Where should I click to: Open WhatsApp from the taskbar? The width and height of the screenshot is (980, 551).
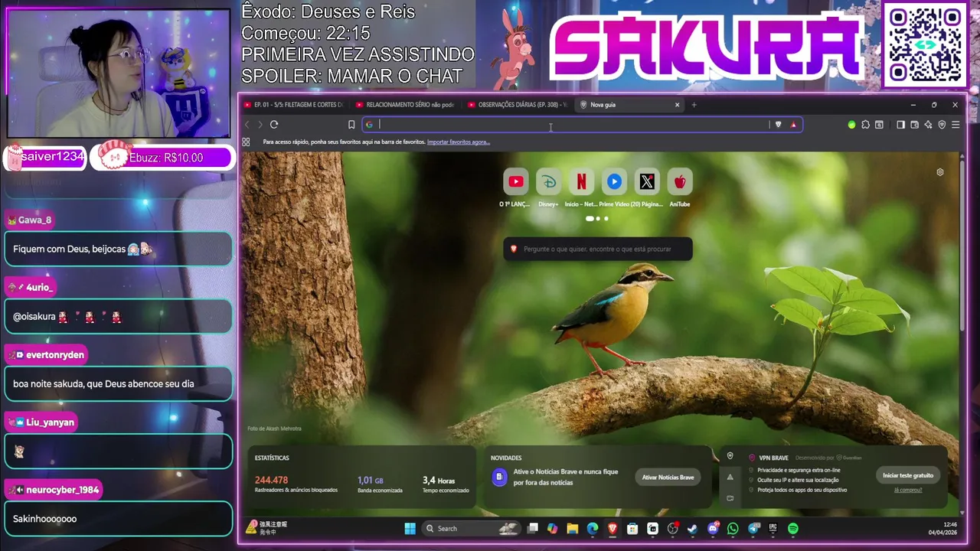pyautogui.click(x=733, y=529)
